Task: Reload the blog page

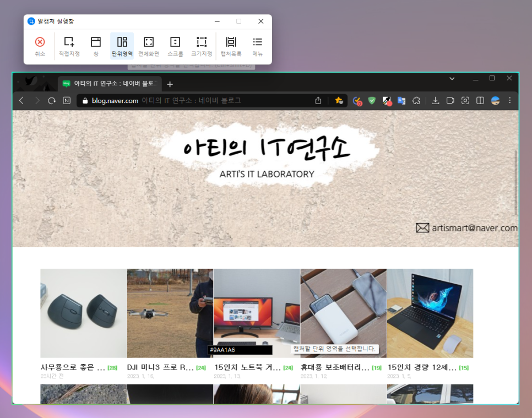Action: point(52,100)
